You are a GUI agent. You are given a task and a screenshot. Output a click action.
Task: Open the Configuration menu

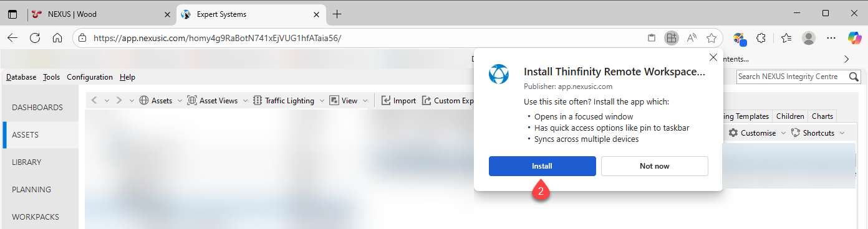click(x=90, y=77)
